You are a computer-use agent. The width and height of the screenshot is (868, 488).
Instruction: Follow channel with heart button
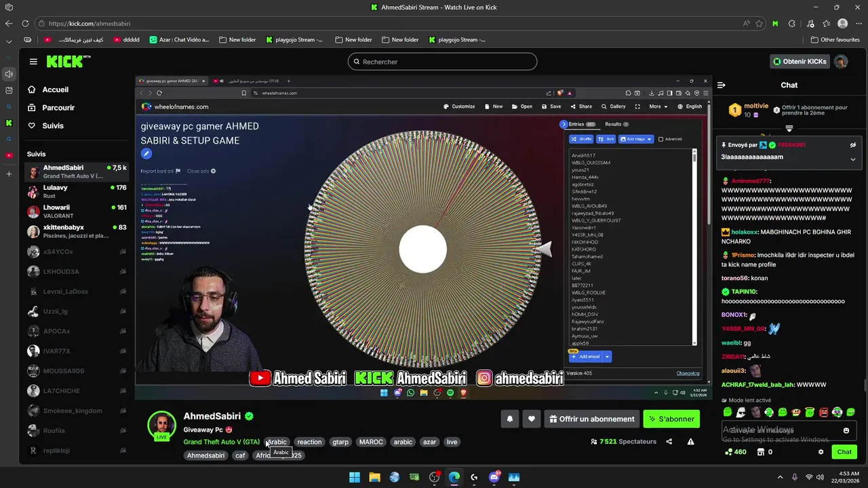532,419
